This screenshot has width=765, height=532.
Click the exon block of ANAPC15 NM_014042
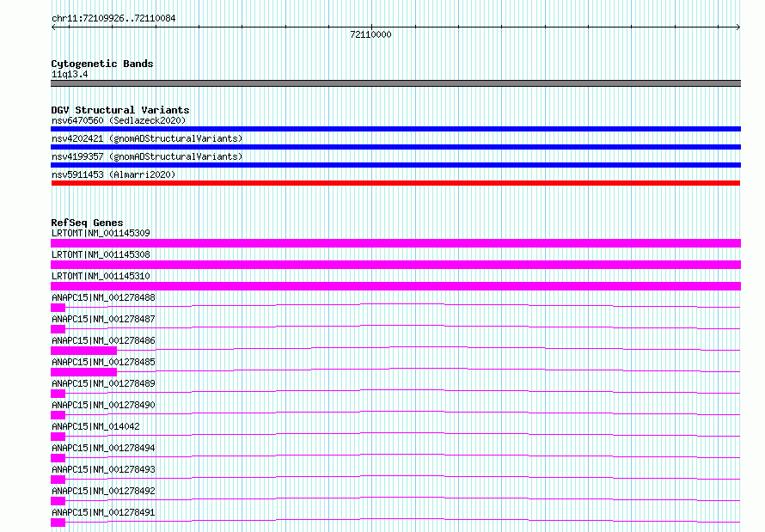coord(58,437)
